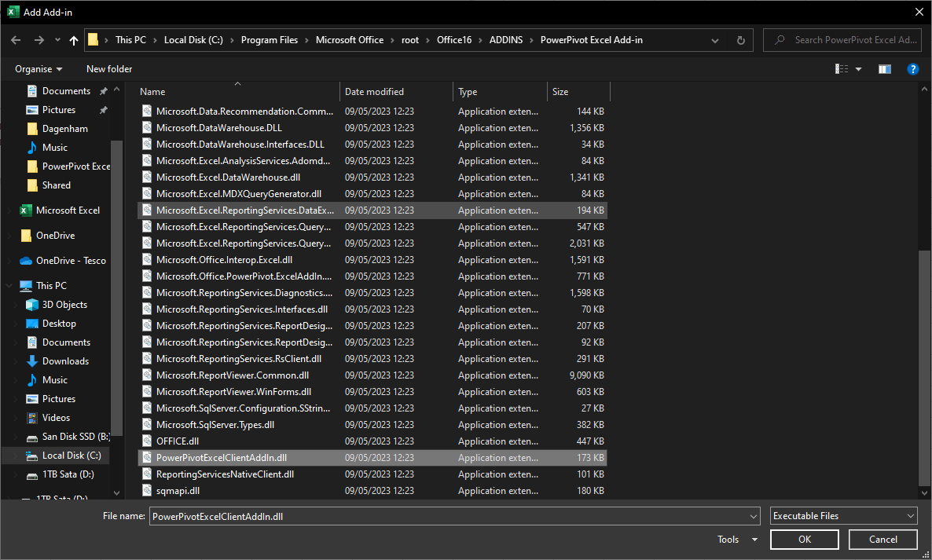Create a New folder
Screen dimensions: 932x560
pyautogui.click(x=109, y=69)
